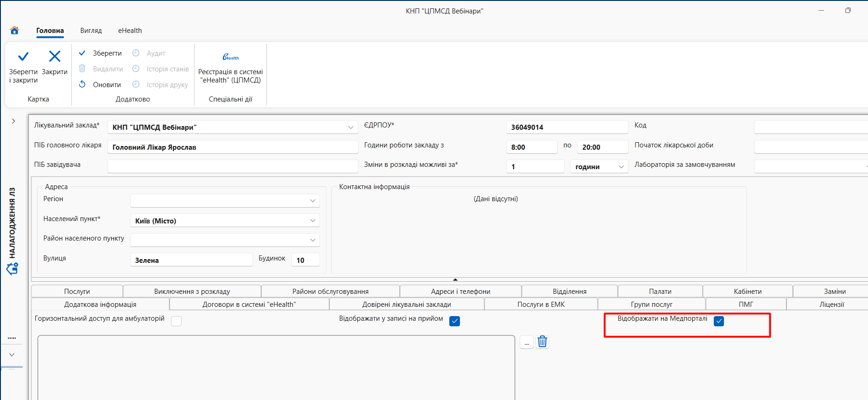Switch to Головна ribbon tab
This screenshot has height=400, width=868.
pyautogui.click(x=50, y=31)
